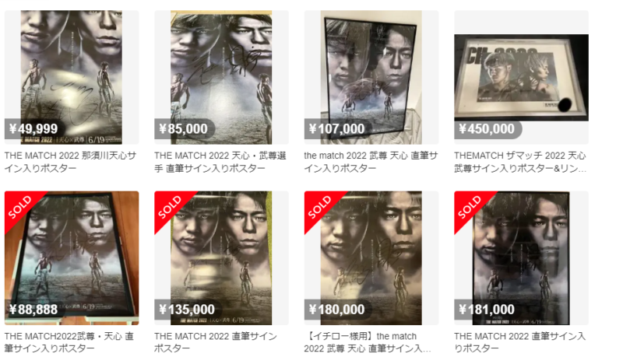This screenshot has width=623, height=364.
Task: Click SOLD ribbon on the ¥135,000 item
Action: click(x=170, y=206)
